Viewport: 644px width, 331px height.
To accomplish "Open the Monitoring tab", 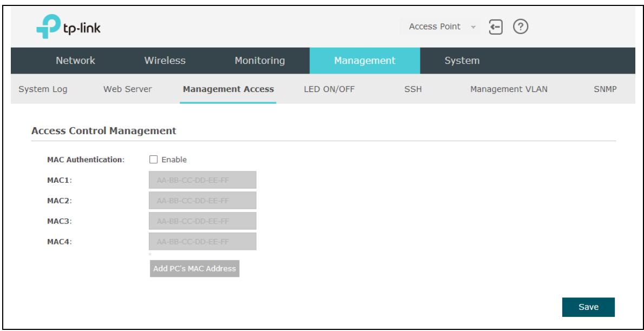I will [260, 61].
